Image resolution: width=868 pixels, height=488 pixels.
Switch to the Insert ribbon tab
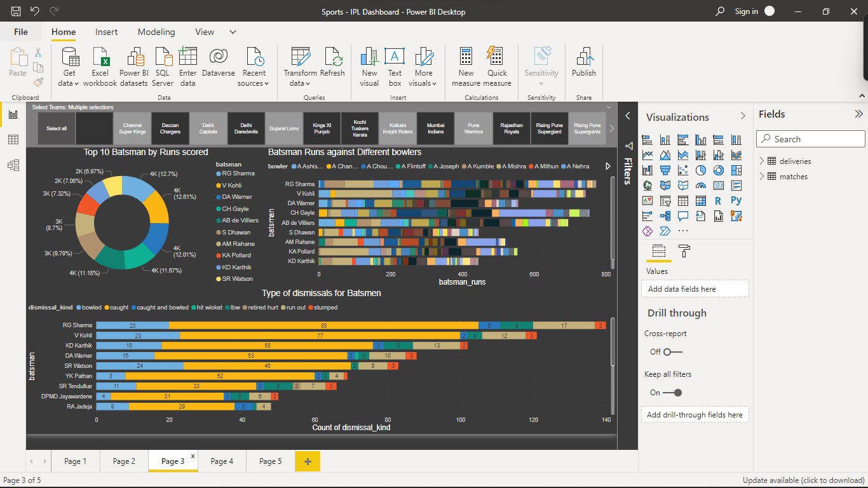tap(106, 32)
